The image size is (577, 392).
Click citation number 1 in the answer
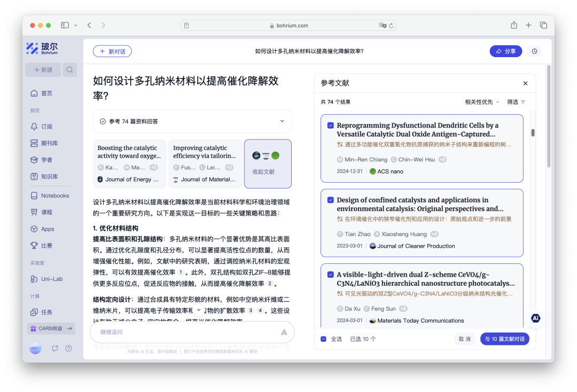pyautogui.click(x=181, y=272)
